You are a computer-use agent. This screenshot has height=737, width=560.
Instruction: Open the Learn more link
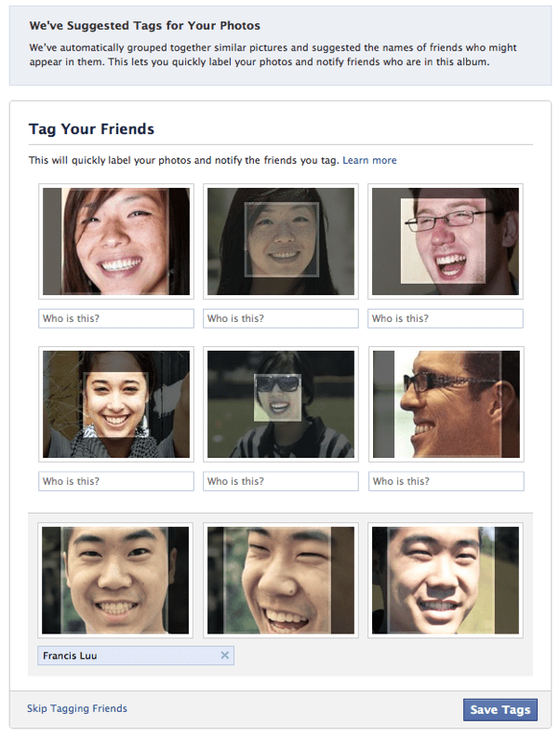[369, 160]
